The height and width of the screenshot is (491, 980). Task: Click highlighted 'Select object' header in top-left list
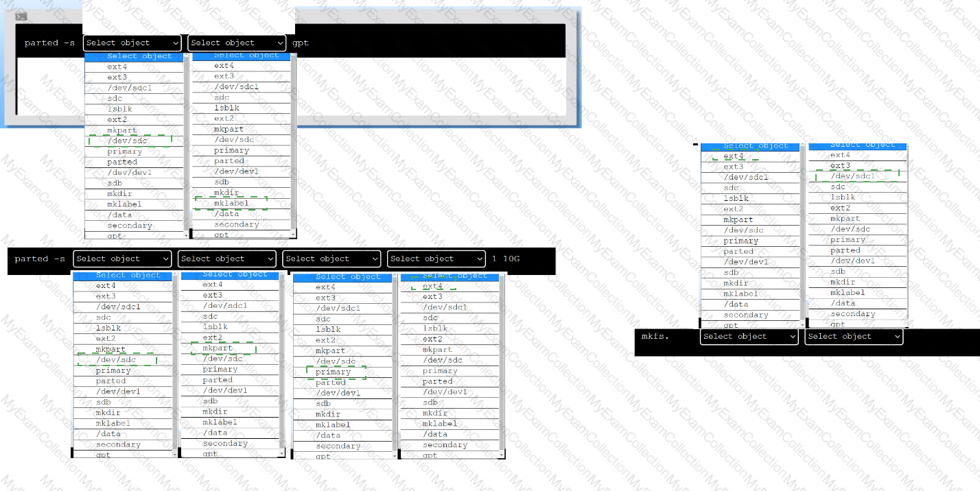pyautogui.click(x=135, y=56)
